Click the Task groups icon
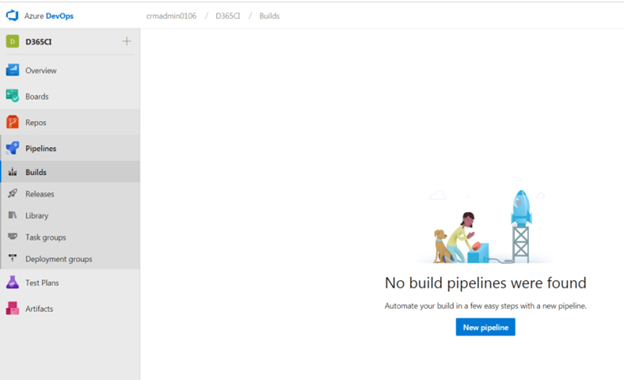Screen dimensions: 624x380 13,237
